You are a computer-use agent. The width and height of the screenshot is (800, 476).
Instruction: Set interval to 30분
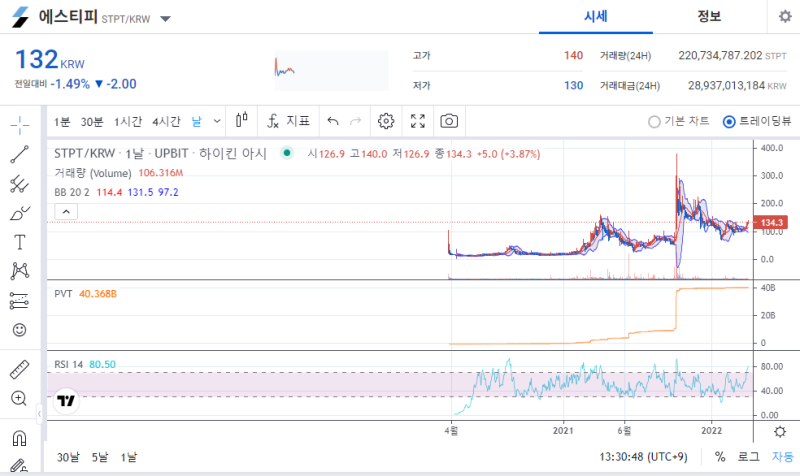pyautogui.click(x=92, y=122)
